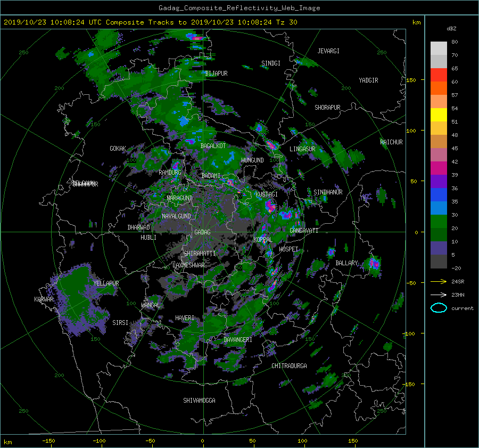Click the dBZ legend heading
The image size is (479, 448).
pyautogui.click(x=451, y=28)
